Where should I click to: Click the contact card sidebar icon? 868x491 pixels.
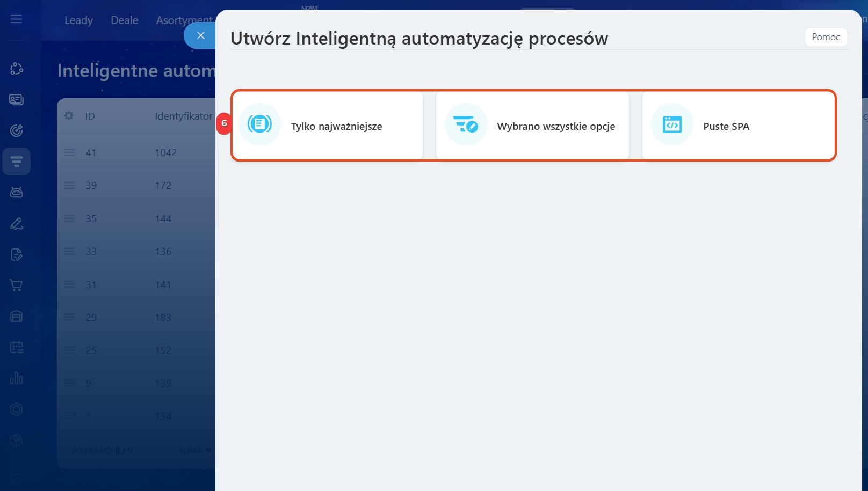(17, 99)
